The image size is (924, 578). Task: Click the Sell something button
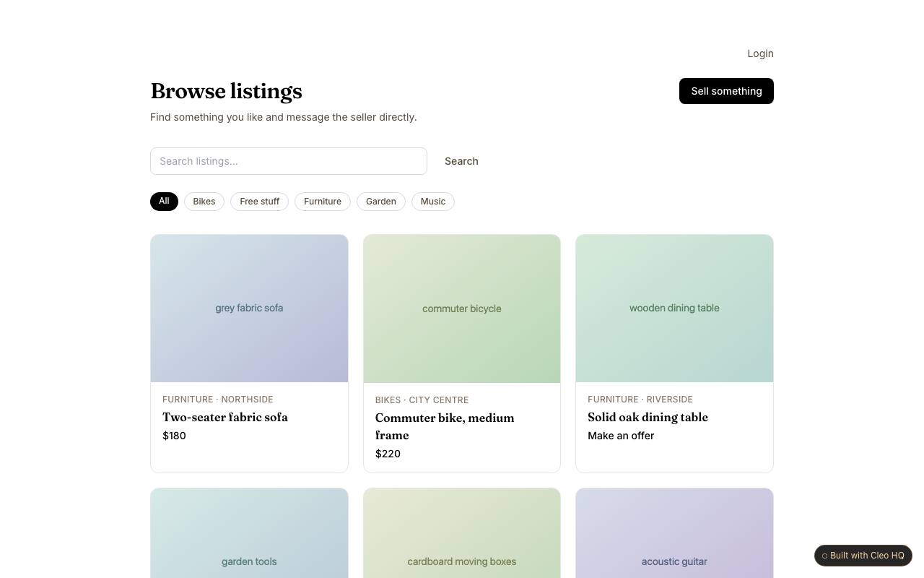(726, 91)
